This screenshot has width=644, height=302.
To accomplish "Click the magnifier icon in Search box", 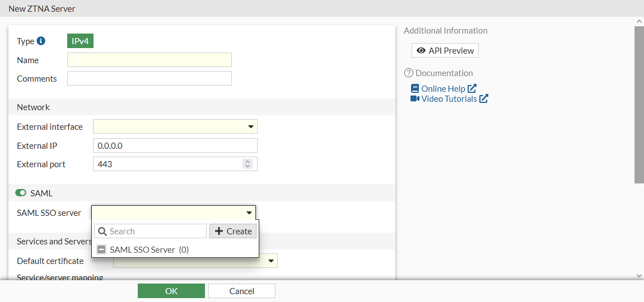I will point(102,232).
